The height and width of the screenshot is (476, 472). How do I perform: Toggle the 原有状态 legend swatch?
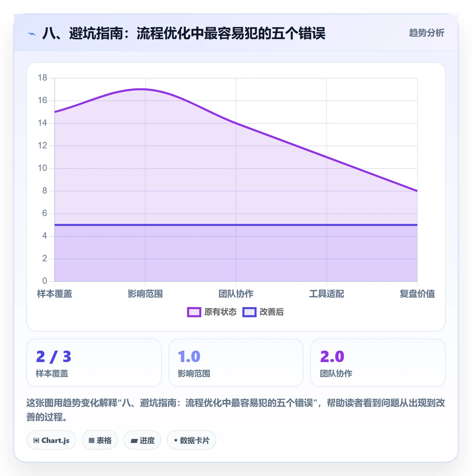[x=194, y=312]
